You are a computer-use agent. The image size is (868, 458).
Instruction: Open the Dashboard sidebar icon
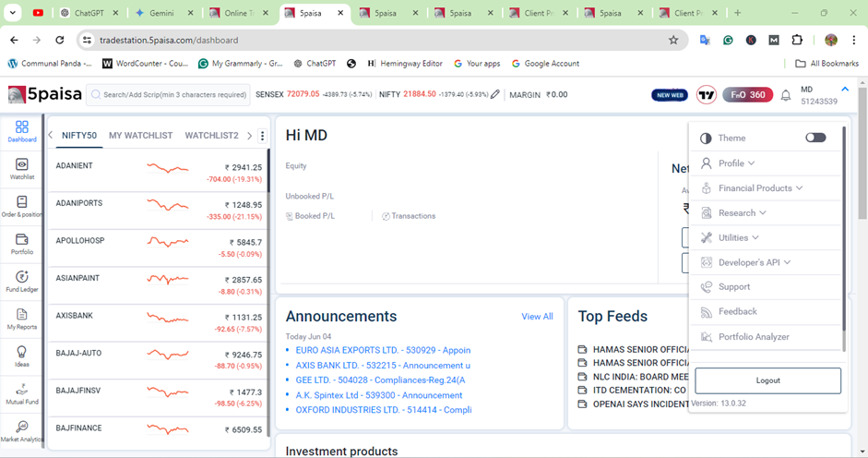(21, 131)
